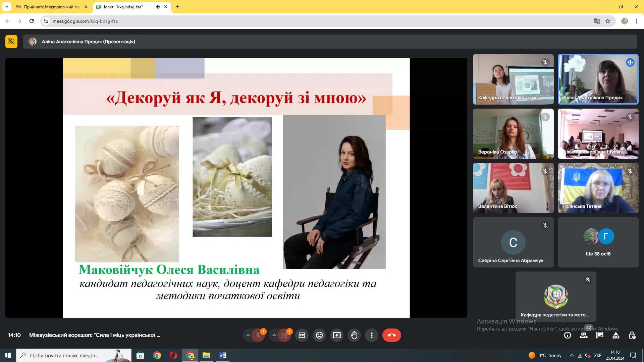The height and width of the screenshot is (362, 644).
Task: Select Вероніка Озарко video tile
Action: coord(513,134)
